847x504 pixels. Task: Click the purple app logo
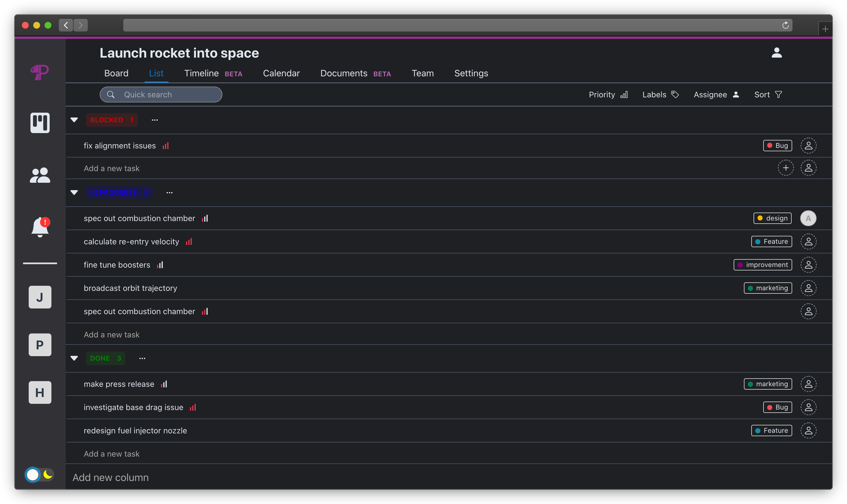coord(40,72)
